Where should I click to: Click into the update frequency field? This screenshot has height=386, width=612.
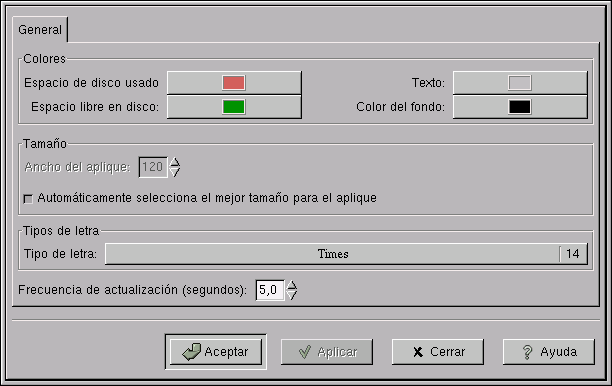[270, 290]
